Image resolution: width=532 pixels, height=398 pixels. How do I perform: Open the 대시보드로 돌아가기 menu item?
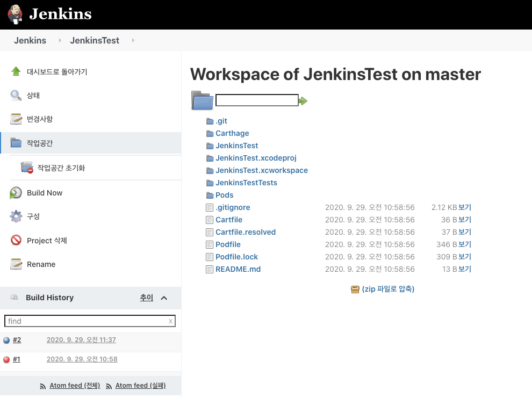pyautogui.click(x=57, y=72)
